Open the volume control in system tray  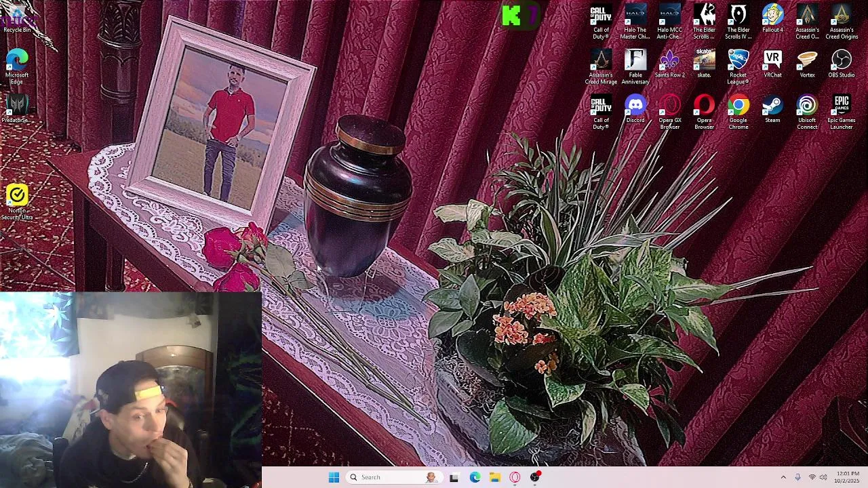coord(823,477)
